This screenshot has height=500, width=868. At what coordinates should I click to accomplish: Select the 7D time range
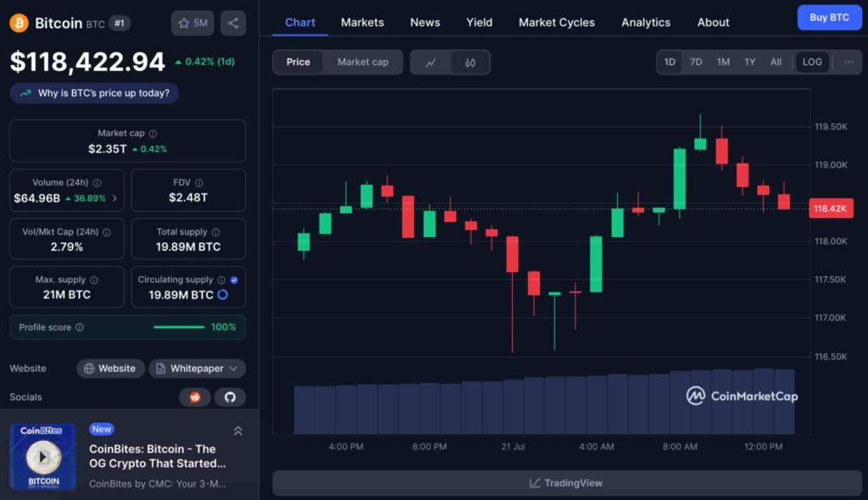(x=696, y=62)
